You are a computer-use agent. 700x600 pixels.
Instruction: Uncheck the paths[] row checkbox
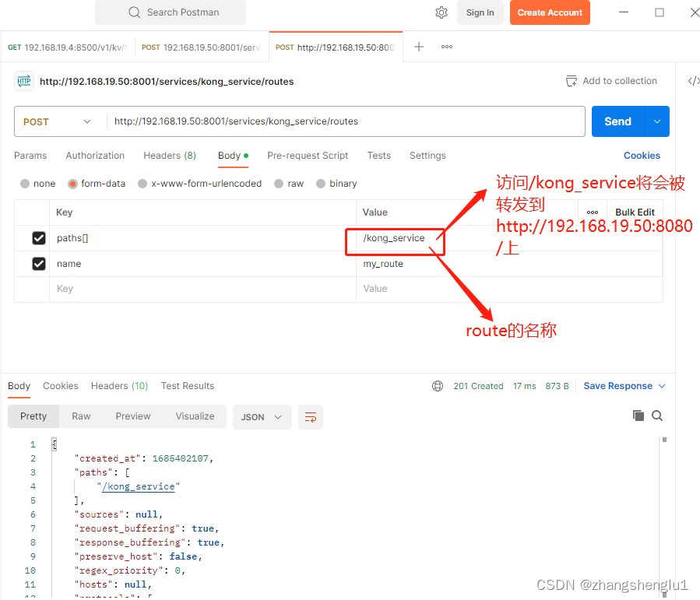pyautogui.click(x=39, y=238)
